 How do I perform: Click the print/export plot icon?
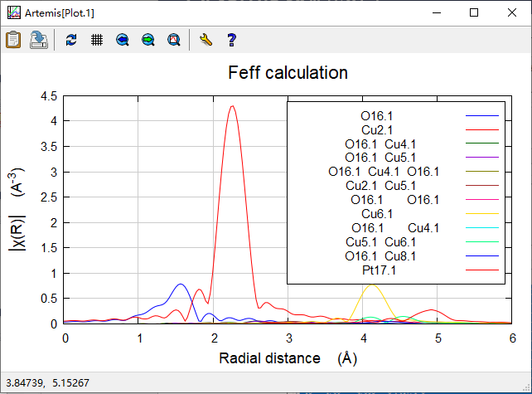click(38, 39)
